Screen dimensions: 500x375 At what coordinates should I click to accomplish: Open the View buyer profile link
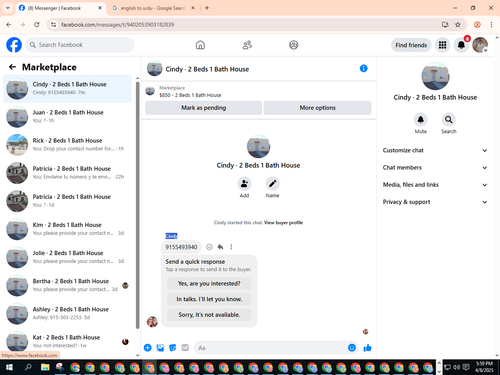[x=283, y=223]
